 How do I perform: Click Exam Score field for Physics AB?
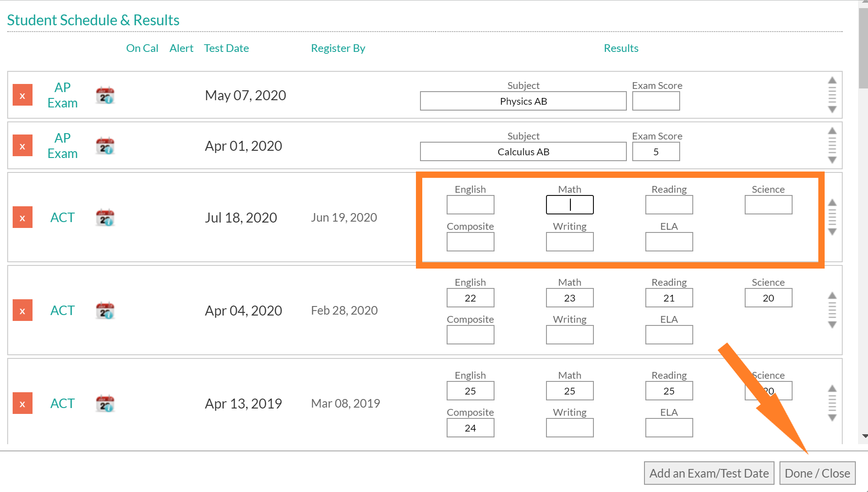pos(656,101)
